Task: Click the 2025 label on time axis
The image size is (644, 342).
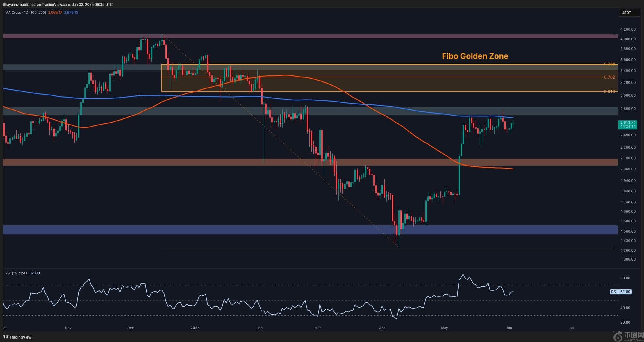Action: click(x=195, y=328)
